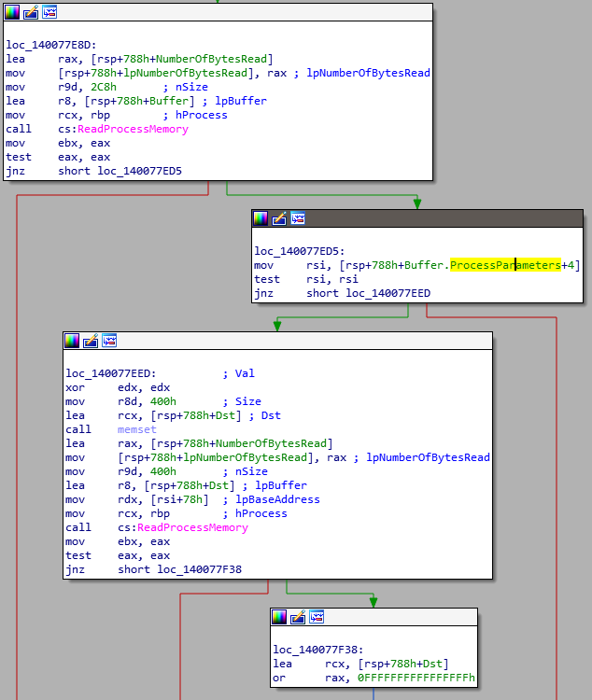This screenshot has height=700, width=592.
Task: Select the label loc_140077F38:
Action: (318, 650)
